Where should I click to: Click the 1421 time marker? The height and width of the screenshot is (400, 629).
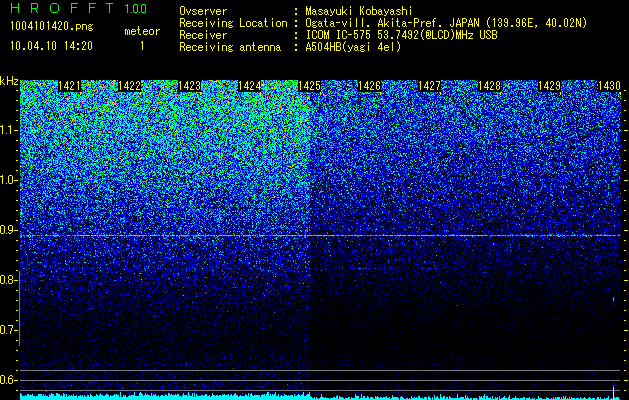(x=69, y=86)
